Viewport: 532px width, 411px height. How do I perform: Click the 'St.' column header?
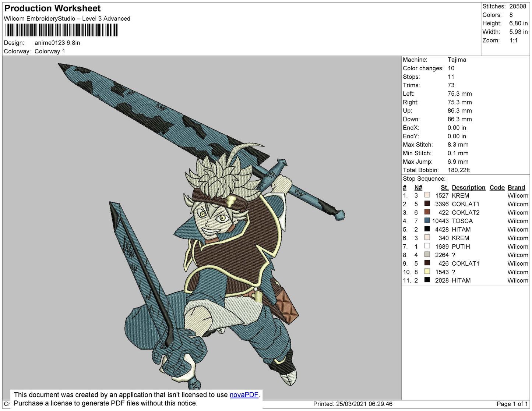445,188
